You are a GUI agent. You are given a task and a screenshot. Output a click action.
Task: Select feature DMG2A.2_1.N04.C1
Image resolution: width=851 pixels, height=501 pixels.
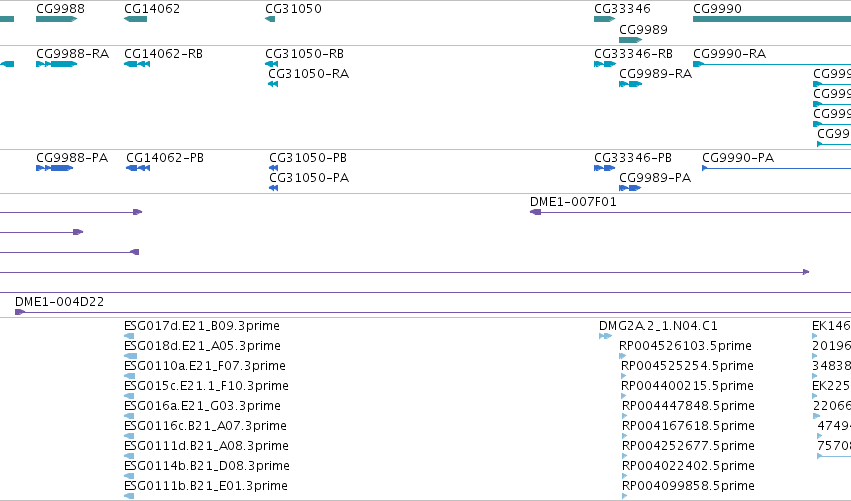(658, 326)
